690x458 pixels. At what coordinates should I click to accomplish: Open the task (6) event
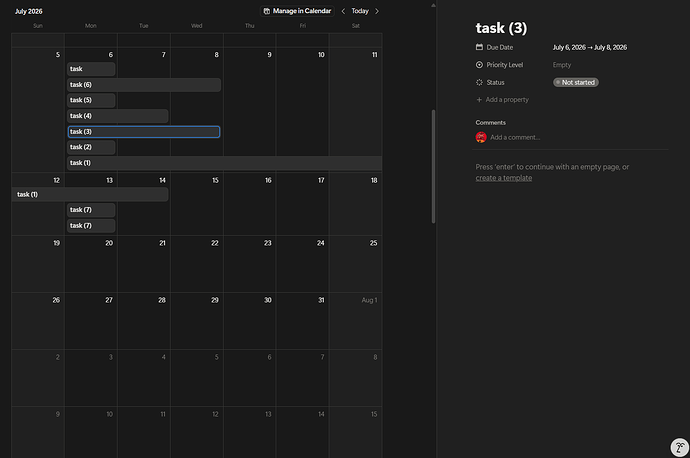pos(144,84)
